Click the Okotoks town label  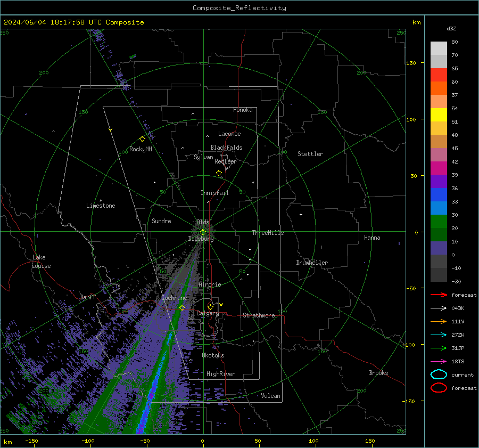pos(213,355)
